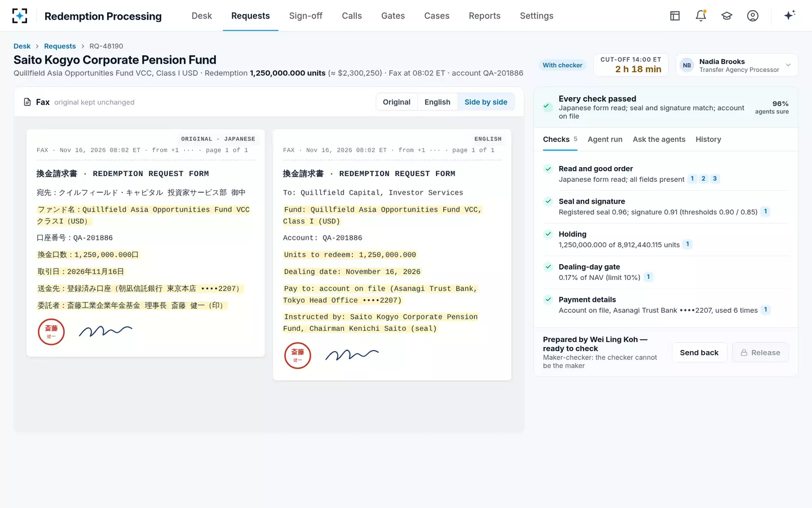This screenshot has height=508, width=812.
Task: Open citation 2 under Read and good order
Action: pyautogui.click(x=704, y=179)
